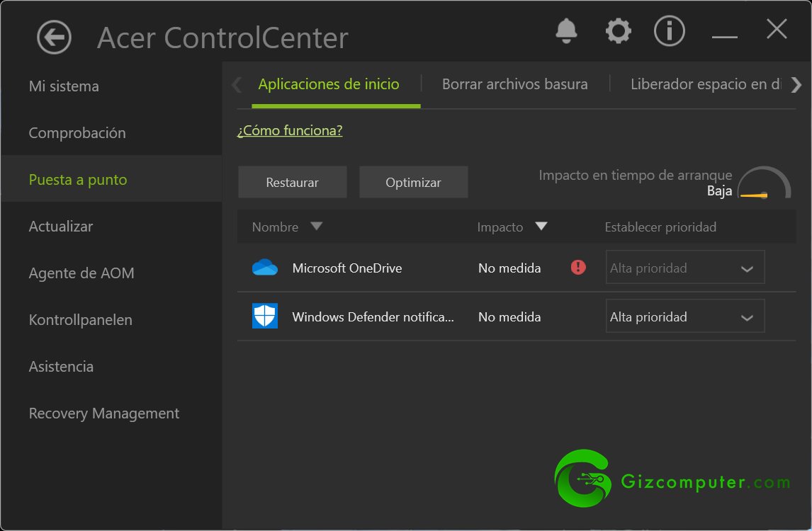Click the Microsoft OneDrive cloud icon
The height and width of the screenshot is (531, 812).
point(264,268)
